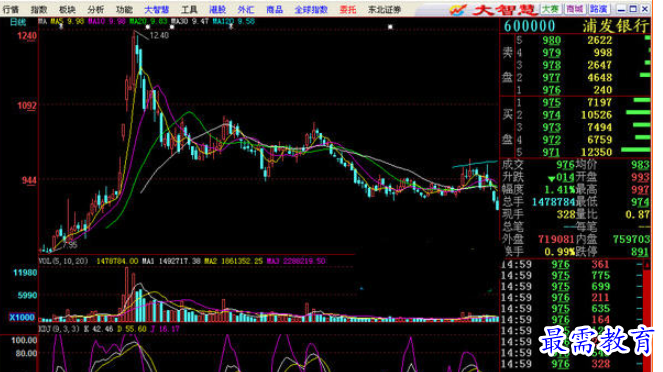Open the 外汇 menu
The height and width of the screenshot is (372, 663).
pos(246,9)
